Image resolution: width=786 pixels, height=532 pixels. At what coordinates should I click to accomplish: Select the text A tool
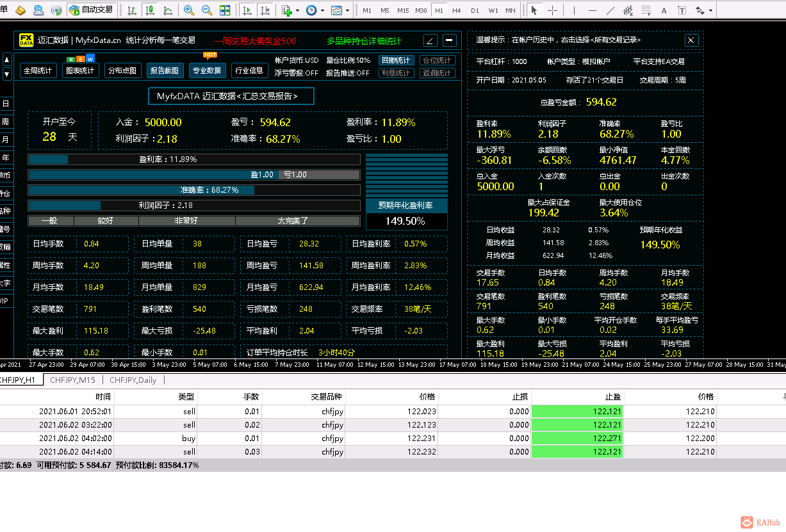[x=664, y=10]
